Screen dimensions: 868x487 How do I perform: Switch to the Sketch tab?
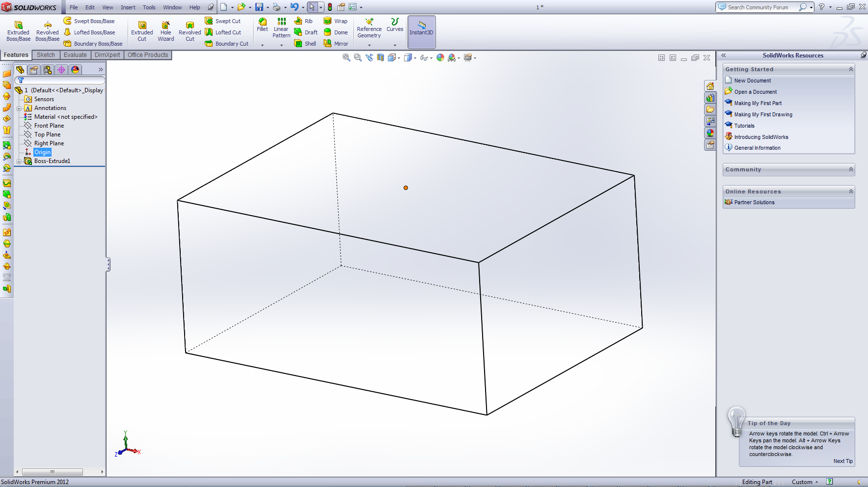[46, 54]
